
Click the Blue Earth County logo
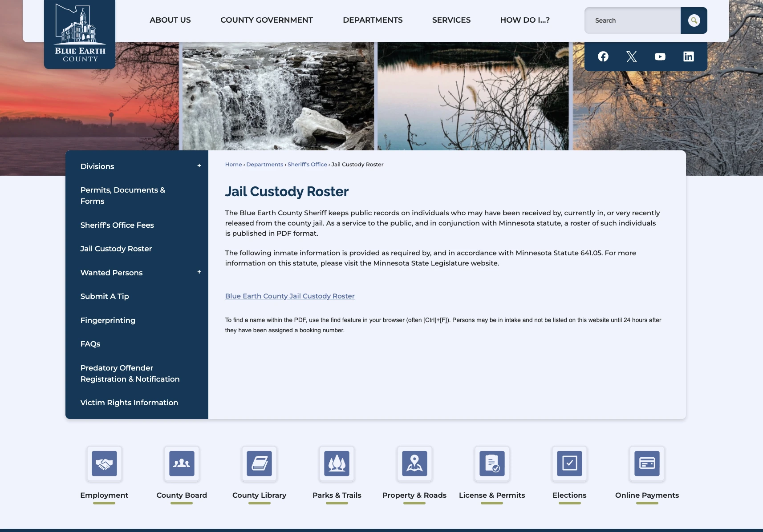point(80,34)
